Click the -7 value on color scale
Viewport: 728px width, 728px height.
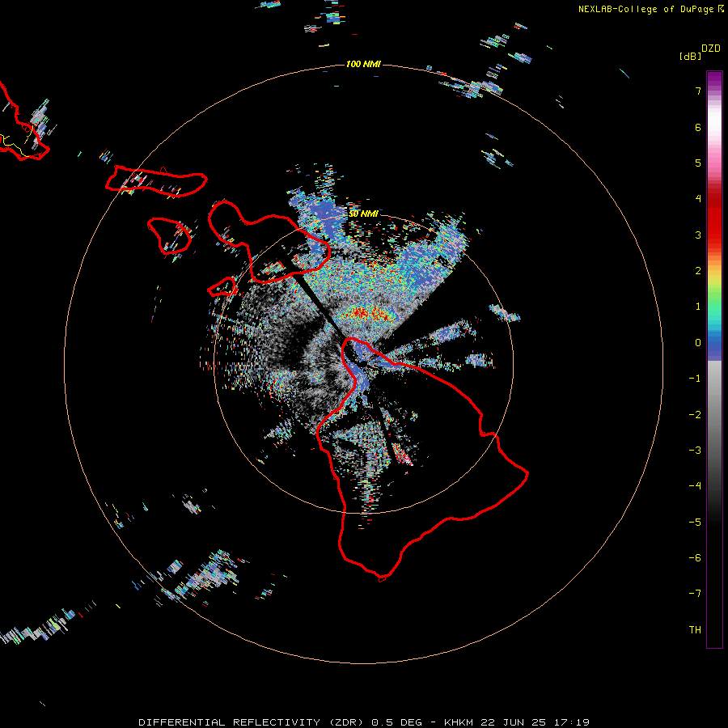point(695,594)
